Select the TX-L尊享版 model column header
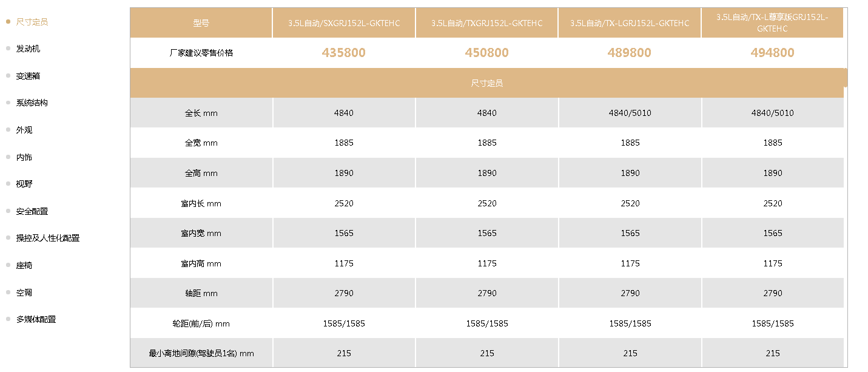The width and height of the screenshot is (868, 372). 772,23
